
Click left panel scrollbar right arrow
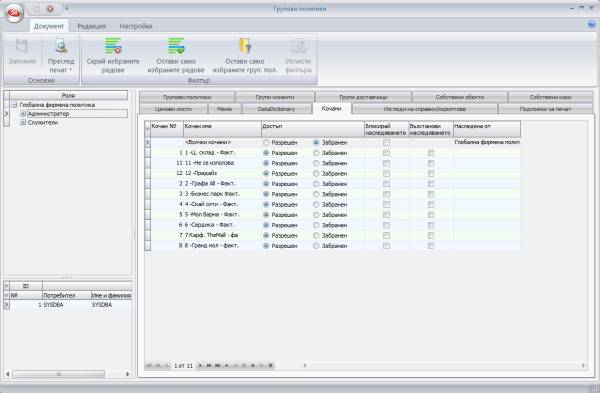coord(128,374)
